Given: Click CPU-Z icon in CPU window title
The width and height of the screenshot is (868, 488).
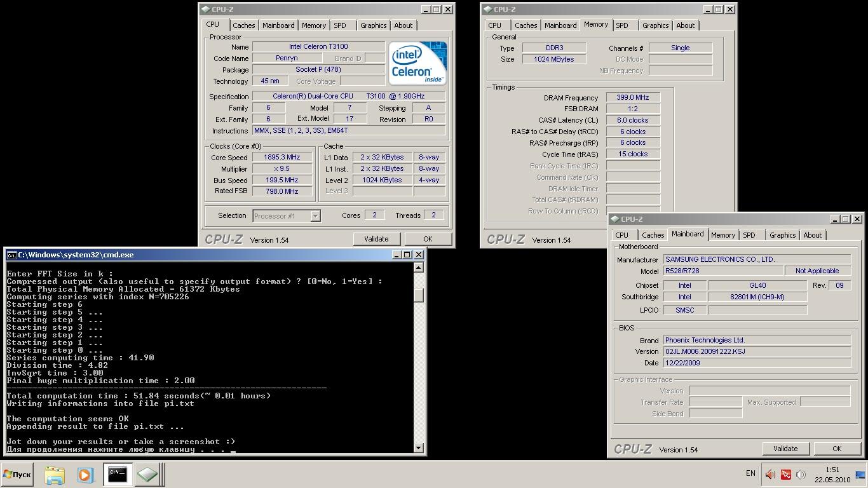Looking at the screenshot, I should (x=205, y=10).
